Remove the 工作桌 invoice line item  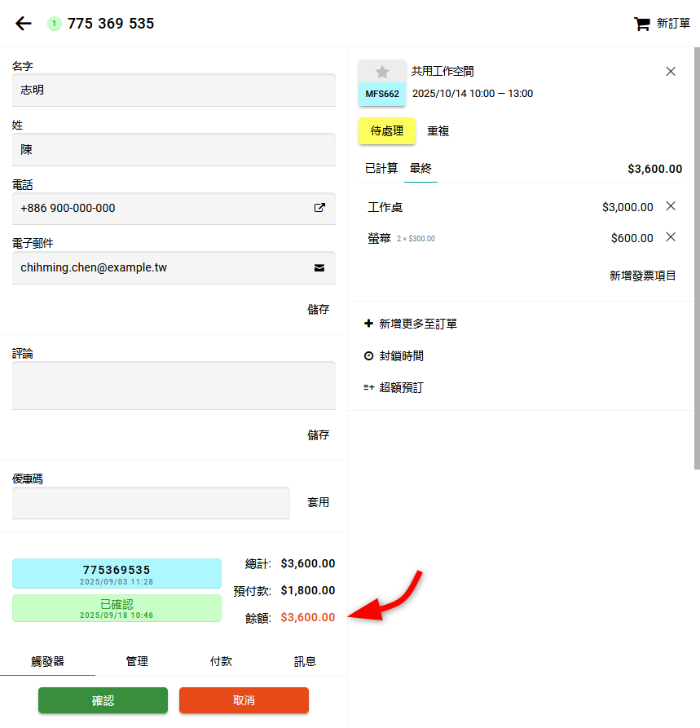point(671,206)
